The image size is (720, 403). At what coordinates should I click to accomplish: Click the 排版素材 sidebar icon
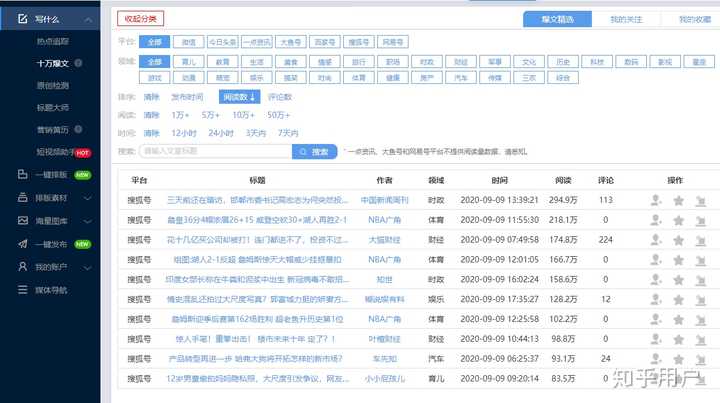(x=22, y=197)
